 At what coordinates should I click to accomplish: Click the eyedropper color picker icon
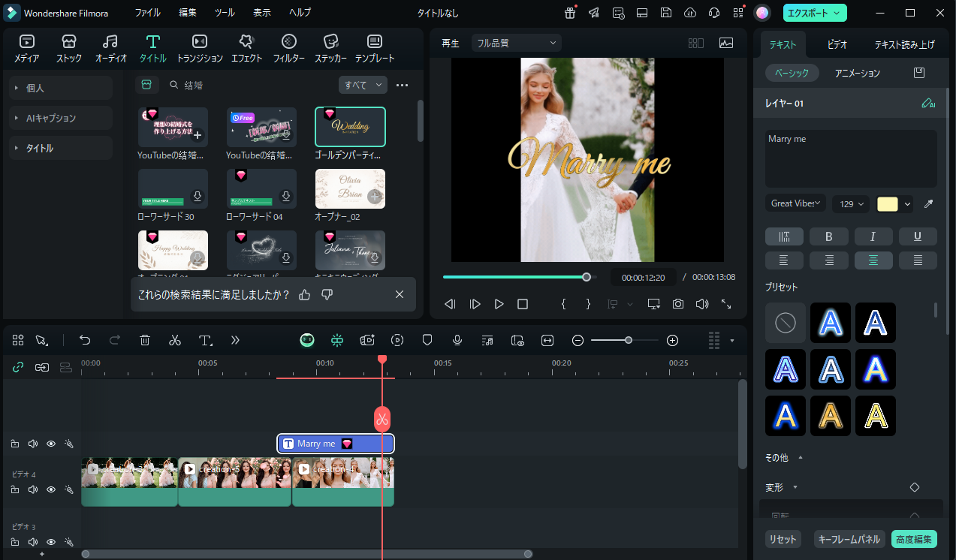[928, 203]
